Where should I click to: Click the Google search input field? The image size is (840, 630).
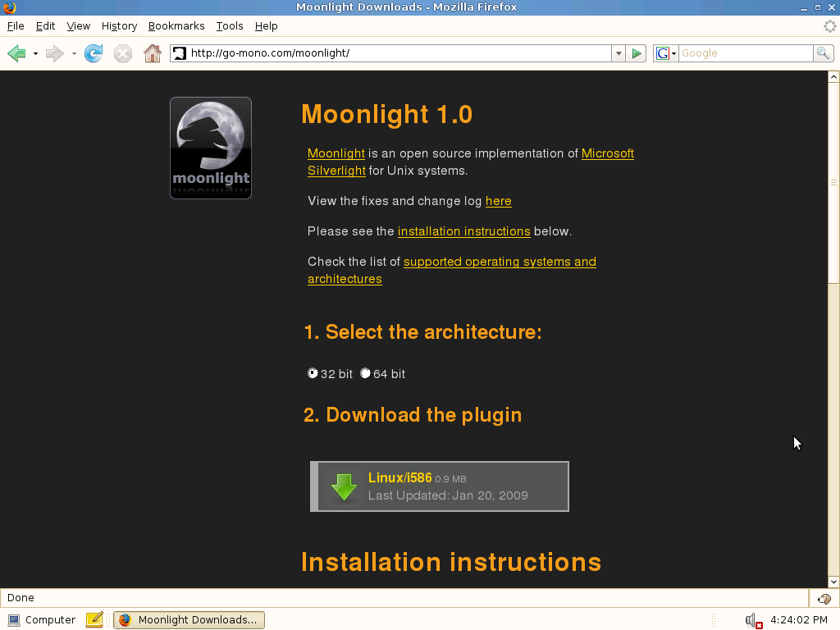(745, 53)
